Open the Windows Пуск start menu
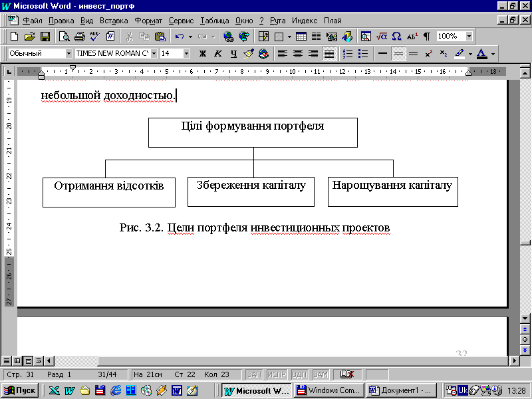 coord(21,390)
